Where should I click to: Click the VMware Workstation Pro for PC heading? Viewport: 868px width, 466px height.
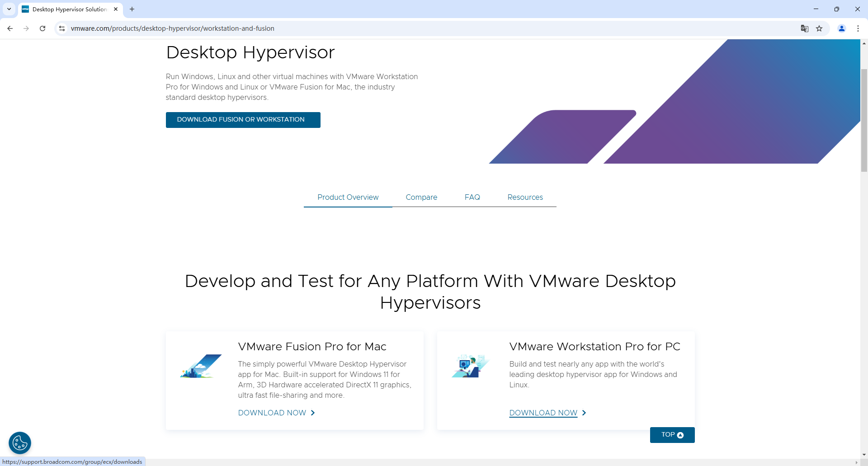(595, 347)
